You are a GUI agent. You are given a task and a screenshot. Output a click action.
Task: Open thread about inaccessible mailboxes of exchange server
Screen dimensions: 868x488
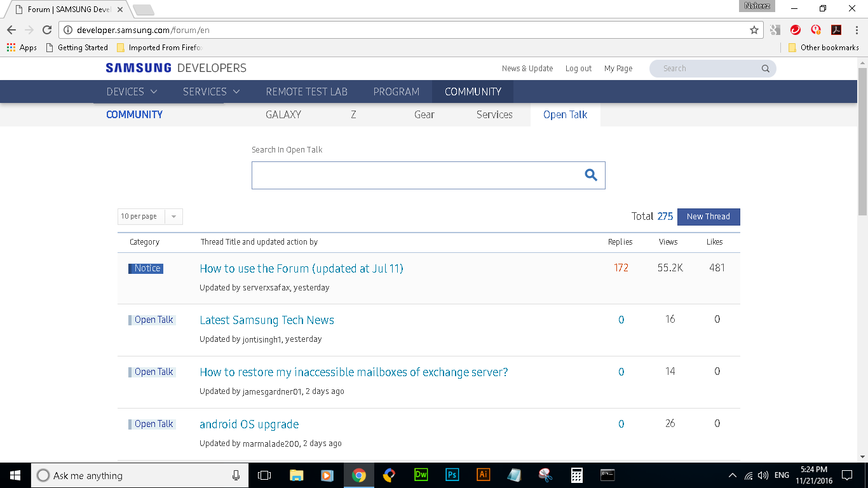click(x=354, y=372)
